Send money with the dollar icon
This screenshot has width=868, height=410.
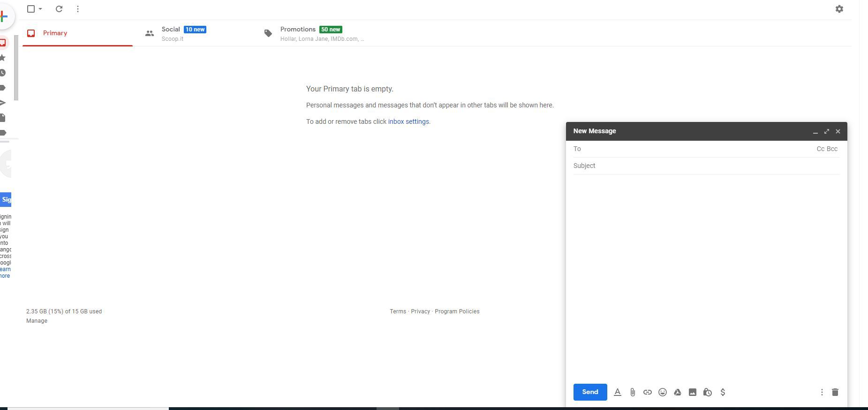tap(723, 392)
